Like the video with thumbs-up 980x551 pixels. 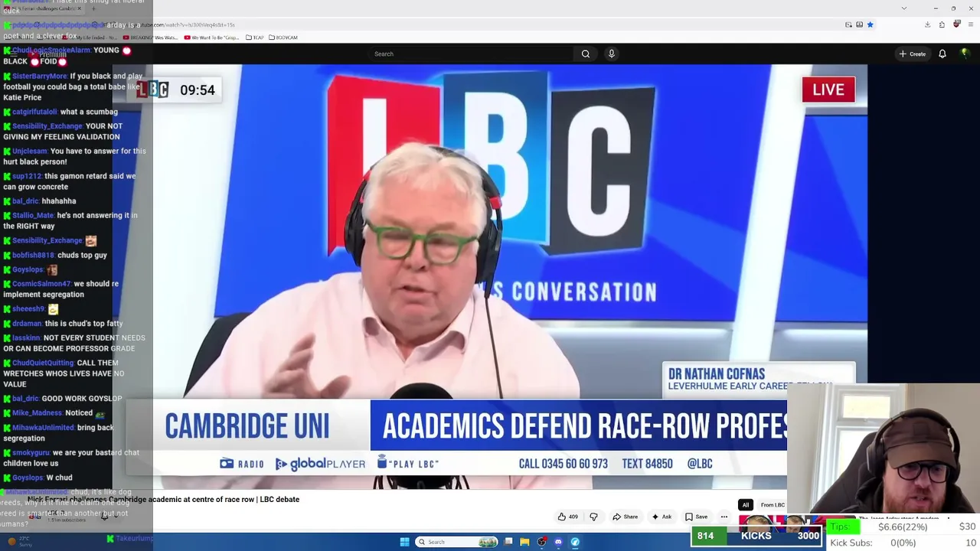pyautogui.click(x=567, y=517)
